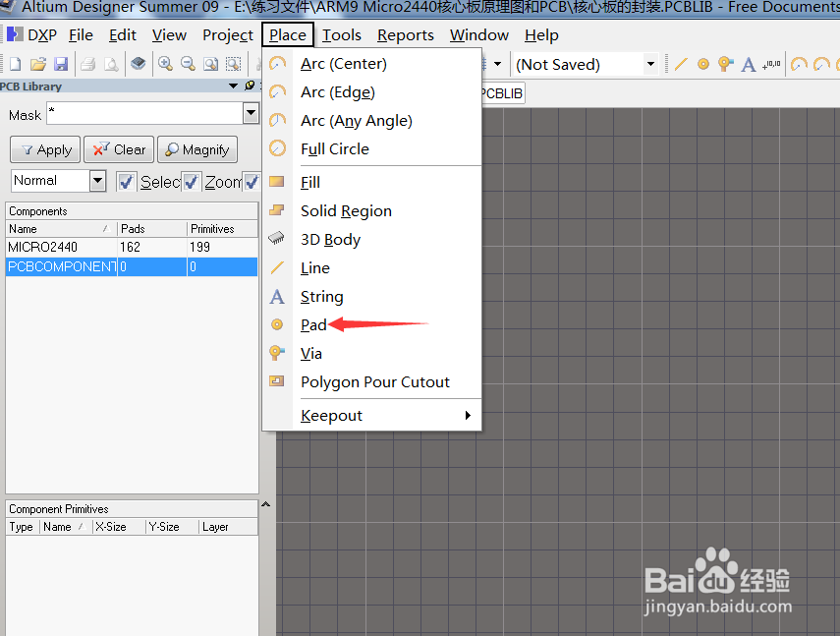Click the Zoom Out magnifier icon
The width and height of the screenshot is (840, 636).
[188, 64]
